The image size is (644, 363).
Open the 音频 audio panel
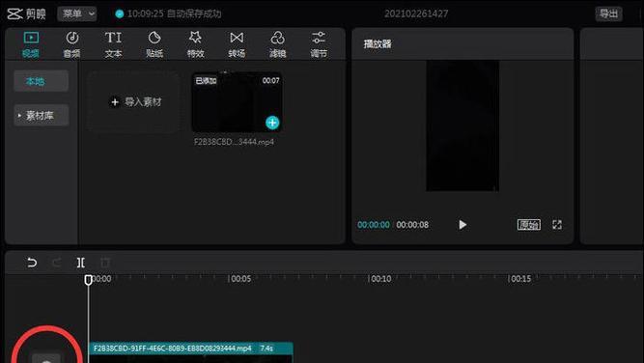coord(71,44)
